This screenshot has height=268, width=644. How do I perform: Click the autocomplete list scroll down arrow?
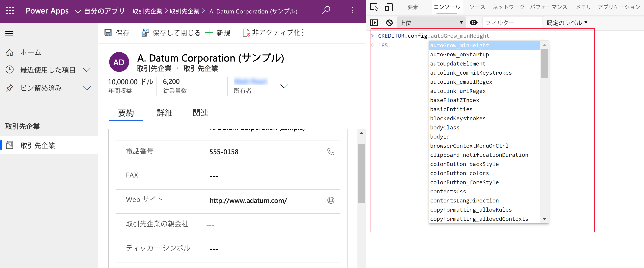[544, 219]
